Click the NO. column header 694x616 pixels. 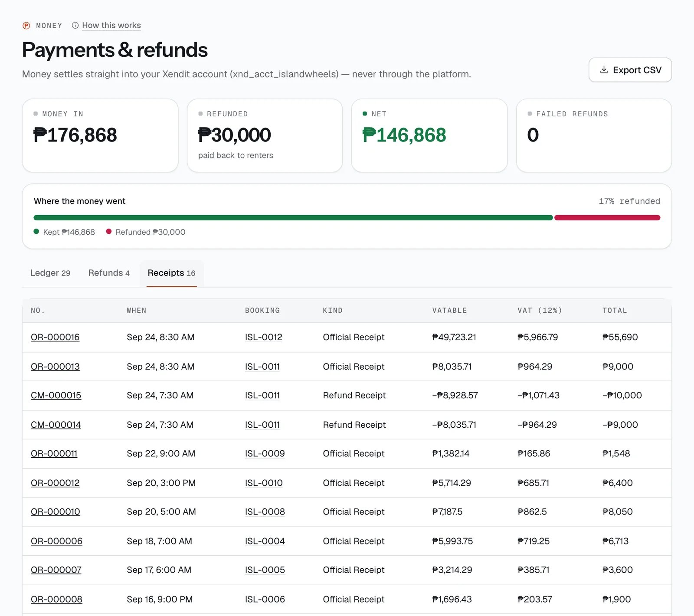(x=38, y=311)
